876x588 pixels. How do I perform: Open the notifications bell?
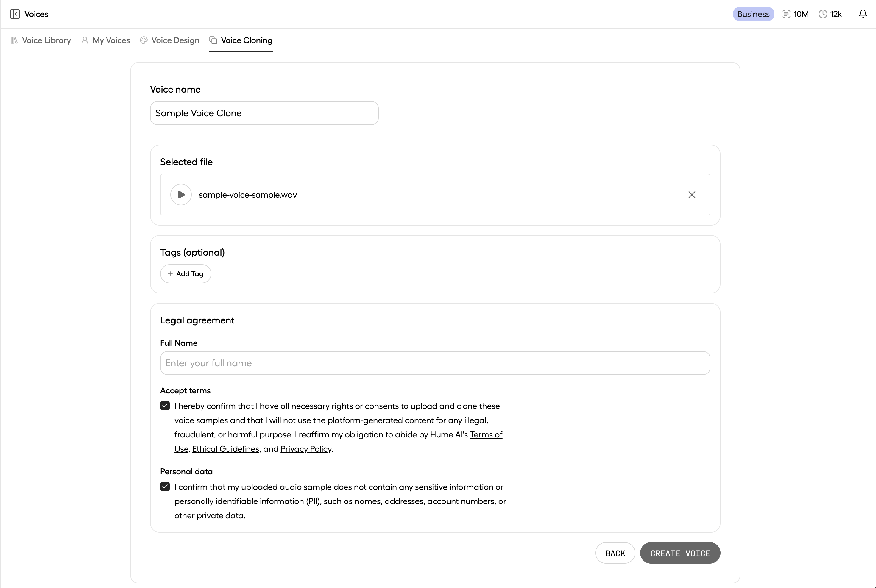click(x=863, y=14)
